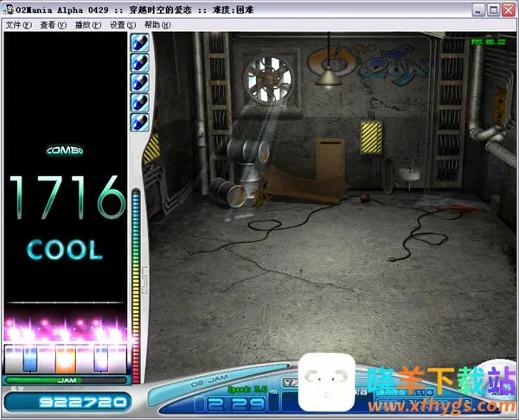Click the first blue pill icon
This screenshot has width=519, height=420.
click(139, 41)
